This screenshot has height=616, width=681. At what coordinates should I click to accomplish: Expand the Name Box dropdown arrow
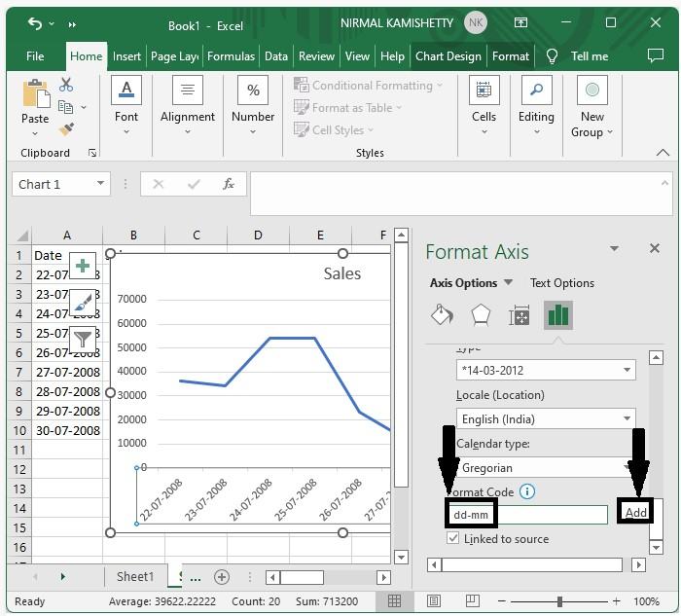pos(100,184)
